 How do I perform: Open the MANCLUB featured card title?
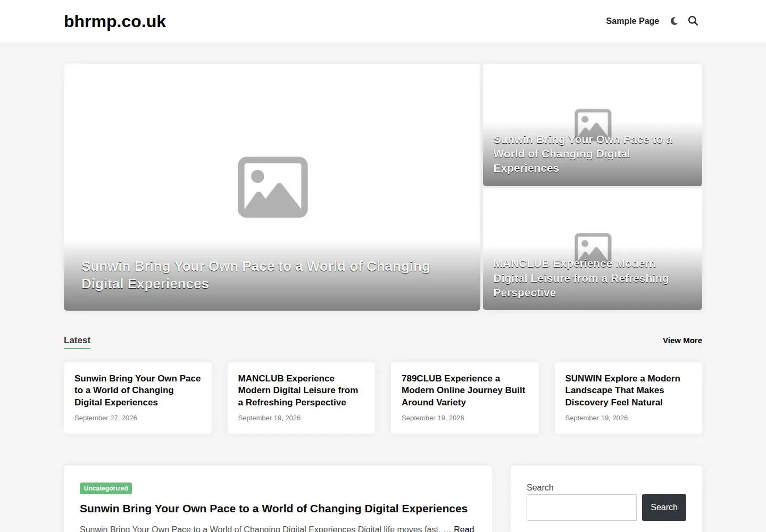coord(581,278)
